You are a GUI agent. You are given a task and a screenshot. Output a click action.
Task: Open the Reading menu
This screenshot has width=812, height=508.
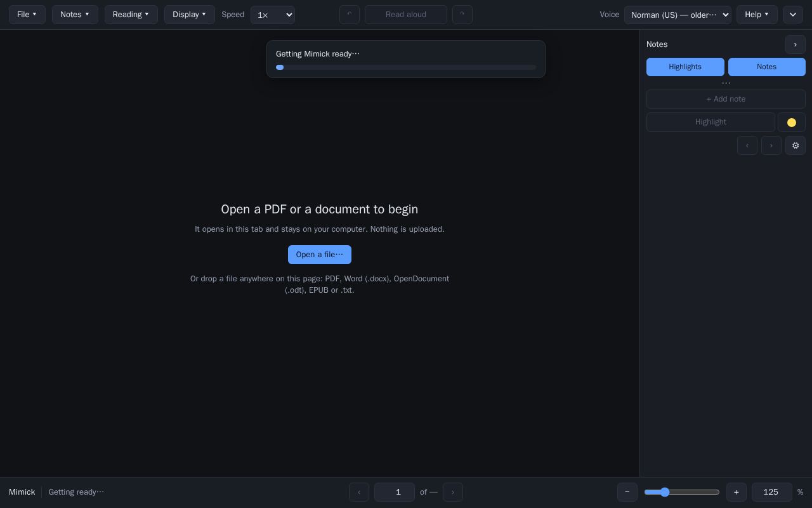131,15
